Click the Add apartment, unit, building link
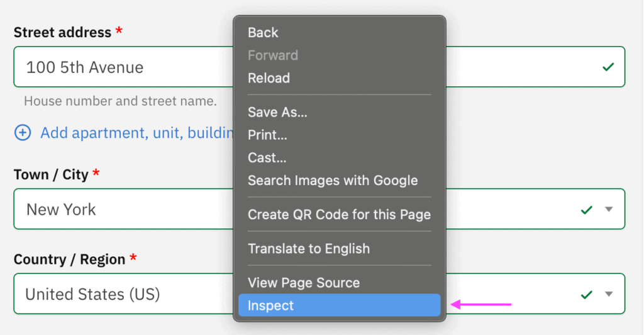This screenshot has width=644, height=335. click(x=136, y=133)
